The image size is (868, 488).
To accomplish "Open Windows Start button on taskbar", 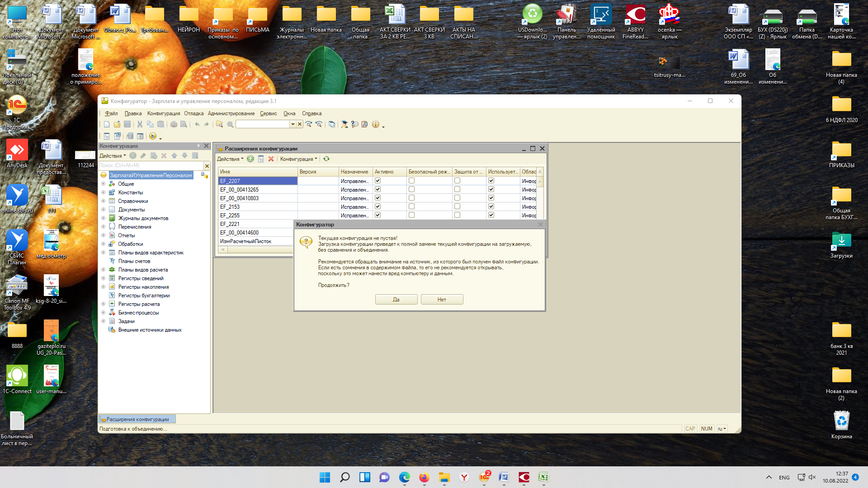I will tap(325, 477).
